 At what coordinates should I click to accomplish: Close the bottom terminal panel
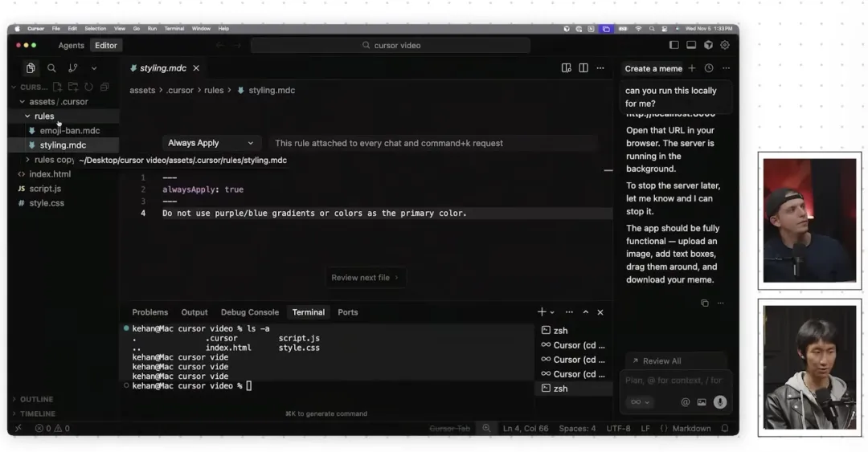tap(600, 312)
